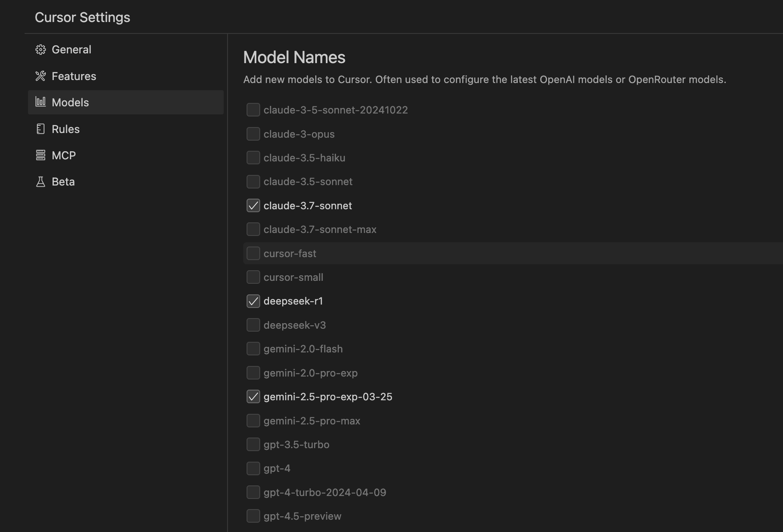
Task: Check the claude-3.5-haiku model box
Action: point(253,158)
